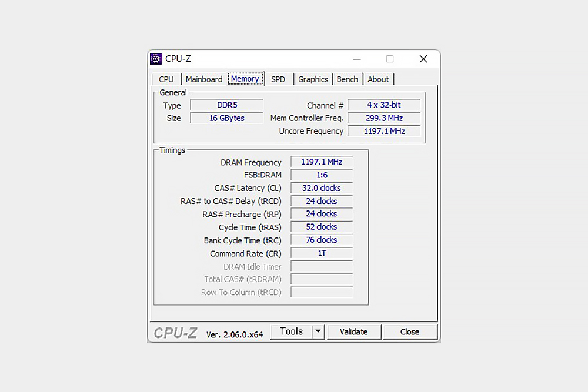
Task: Expand the Tools dropdown arrow
Action: [318, 331]
